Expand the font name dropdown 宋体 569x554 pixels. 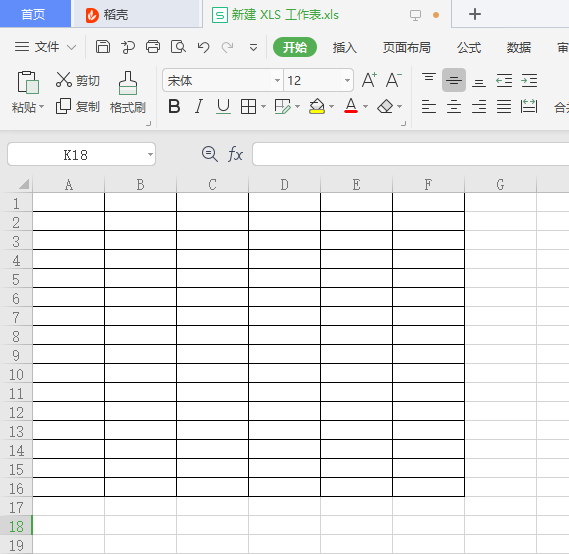[277, 80]
